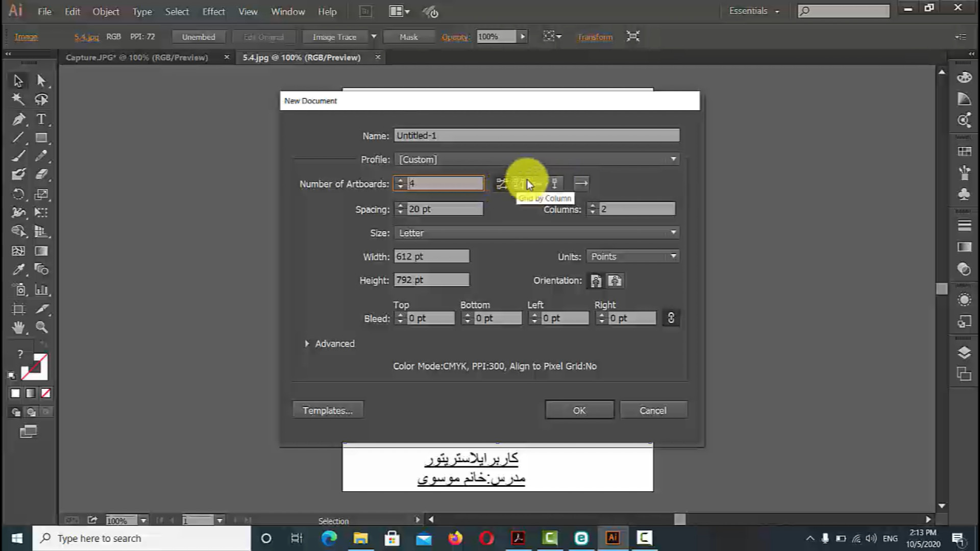Image resolution: width=980 pixels, height=551 pixels.
Task: Pick the Eraser tool
Action: tap(41, 174)
